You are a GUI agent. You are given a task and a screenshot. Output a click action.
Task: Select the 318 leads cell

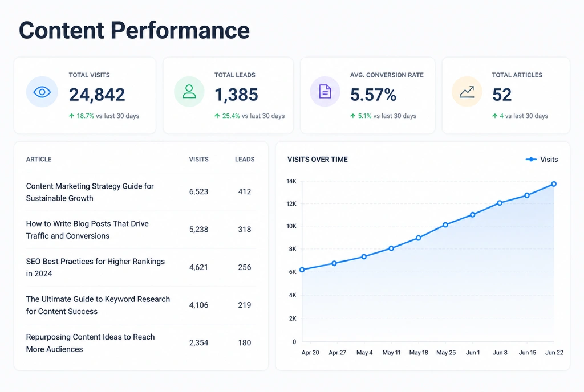coord(245,230)
